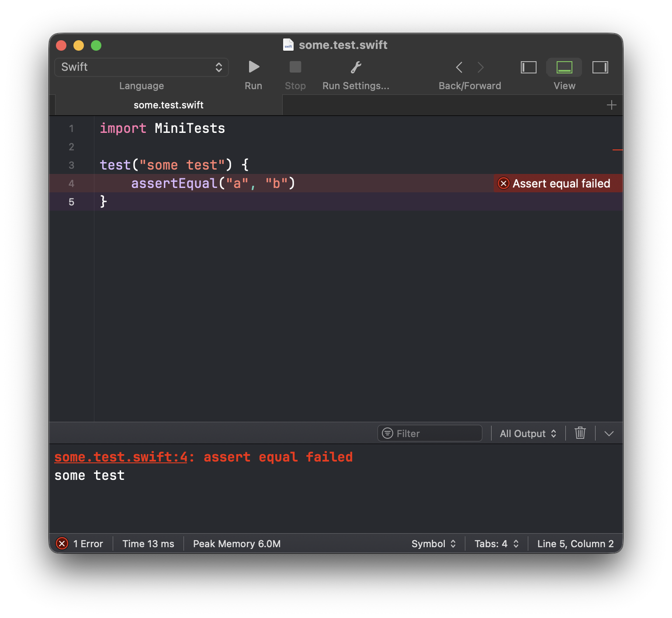Collapse the console with the down chevron
Viewport: 672px width, 618px height.
click(x=609, y=434)
